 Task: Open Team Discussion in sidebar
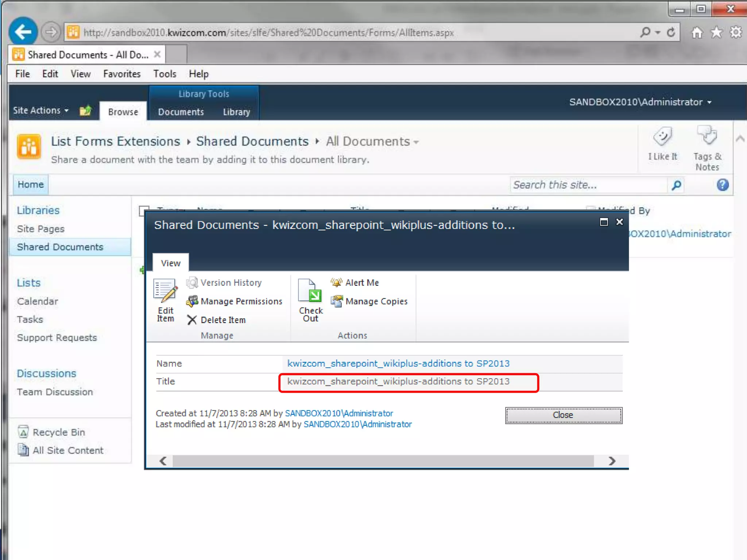pos(55,392)
